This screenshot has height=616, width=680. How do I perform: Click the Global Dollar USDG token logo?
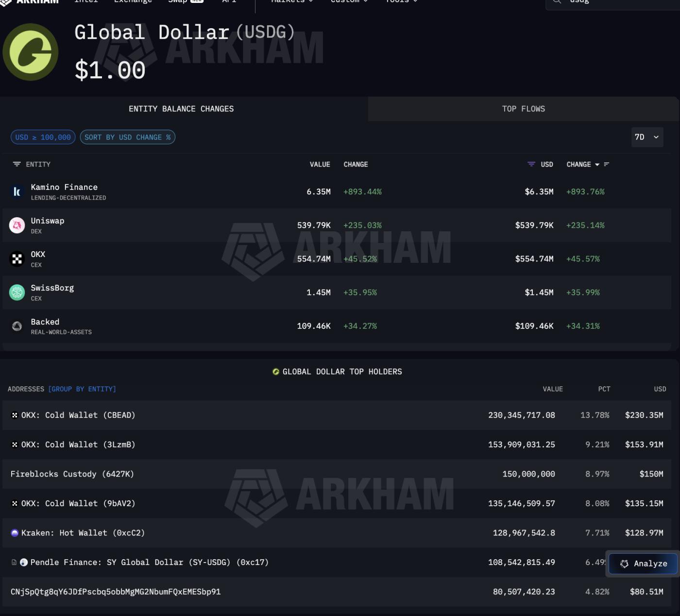[x=31, y=52]
